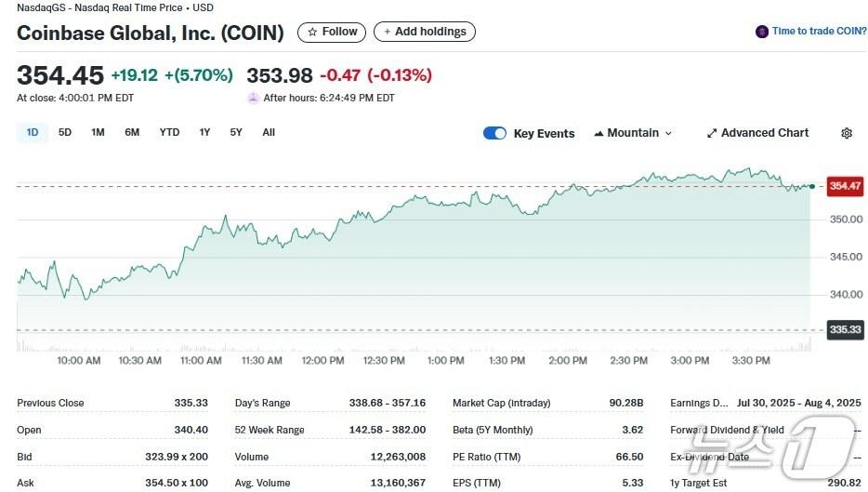868x492 pixels.
Task: Toggle the Key Events switch
Action: (x=494, y=133)
